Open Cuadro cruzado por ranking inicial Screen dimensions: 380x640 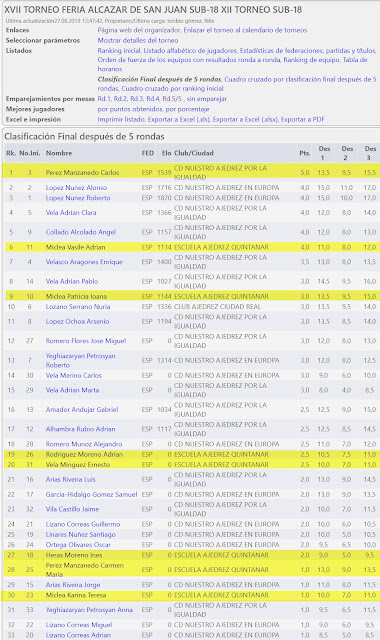(x=172, y=89)
